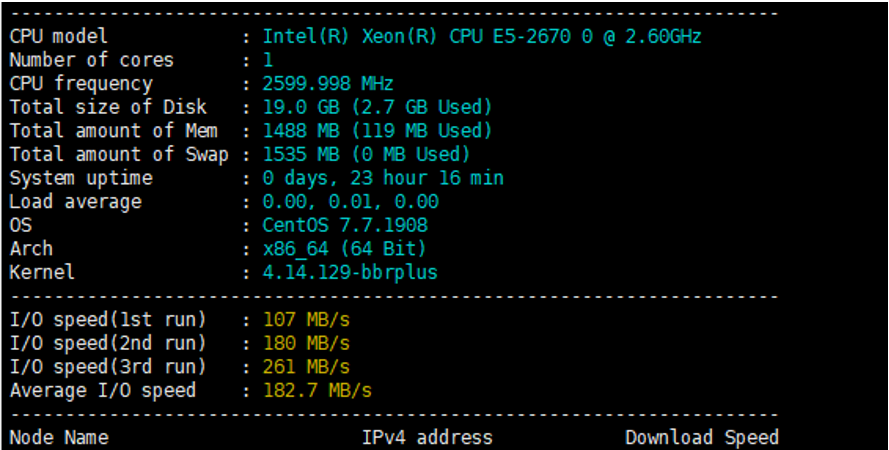The image size is (889, 450).
Task: Click the 261 MB/s third run speed
Action: [306, 367]
